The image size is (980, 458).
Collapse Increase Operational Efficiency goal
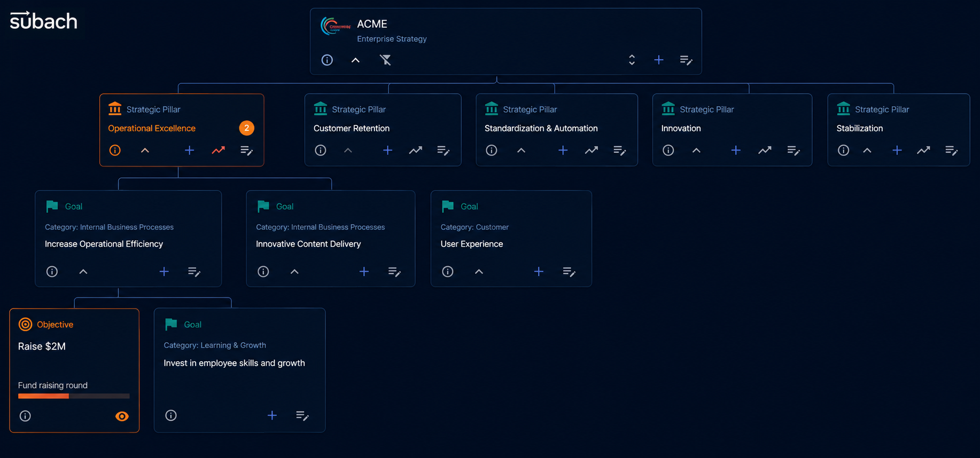pos(83,272)
